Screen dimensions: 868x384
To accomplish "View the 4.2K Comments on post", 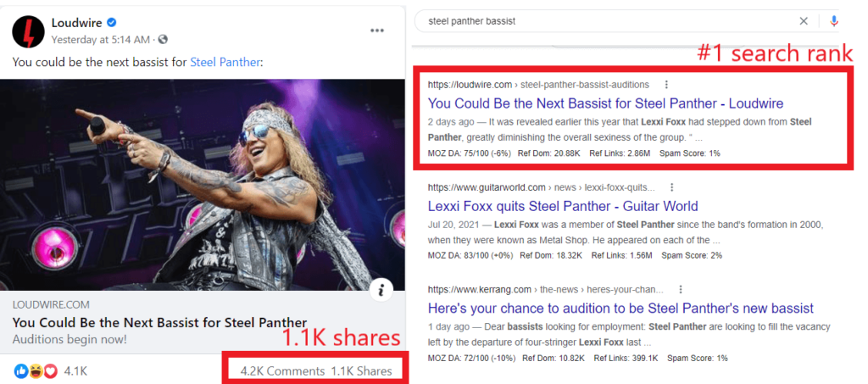I will point(282,370).
